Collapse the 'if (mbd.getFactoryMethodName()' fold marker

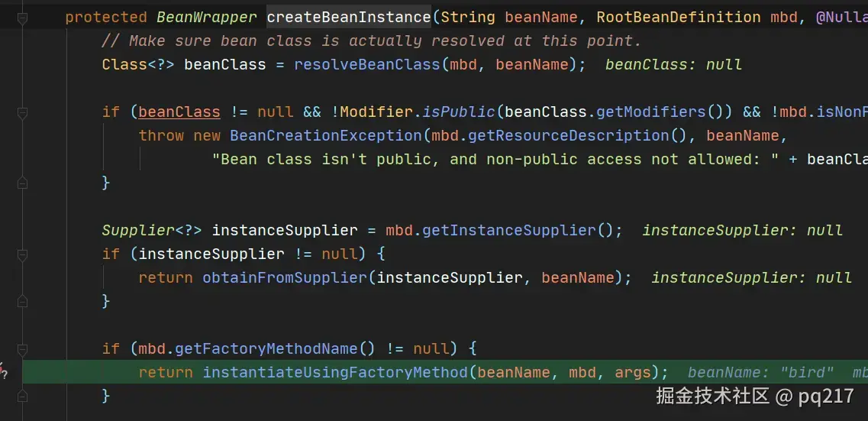pos(22,349)
